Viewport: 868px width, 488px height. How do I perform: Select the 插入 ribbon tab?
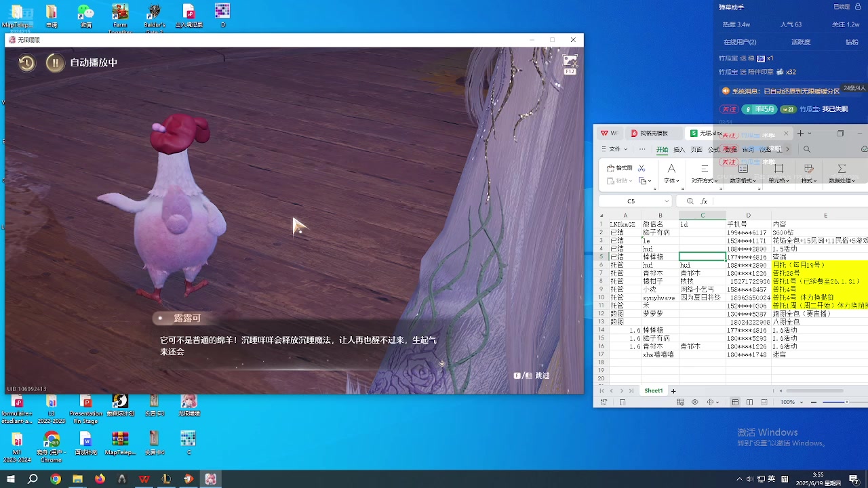(679, 150)
